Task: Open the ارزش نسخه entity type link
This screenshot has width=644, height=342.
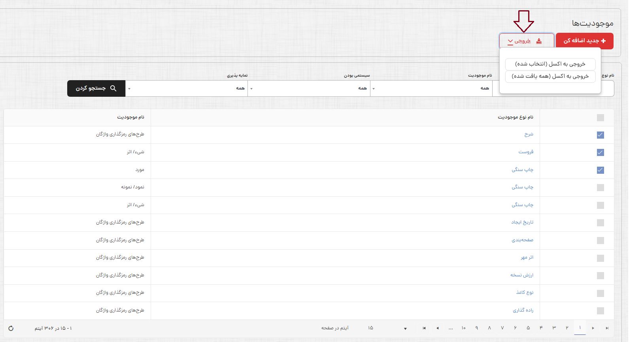Action: pos(521,275)
